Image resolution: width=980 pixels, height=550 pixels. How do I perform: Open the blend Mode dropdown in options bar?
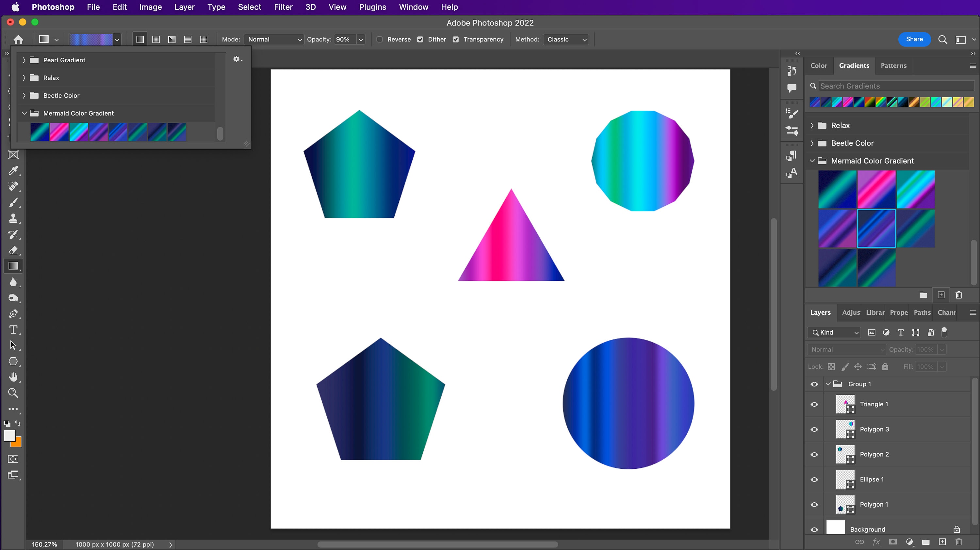(x=273, y=39)
